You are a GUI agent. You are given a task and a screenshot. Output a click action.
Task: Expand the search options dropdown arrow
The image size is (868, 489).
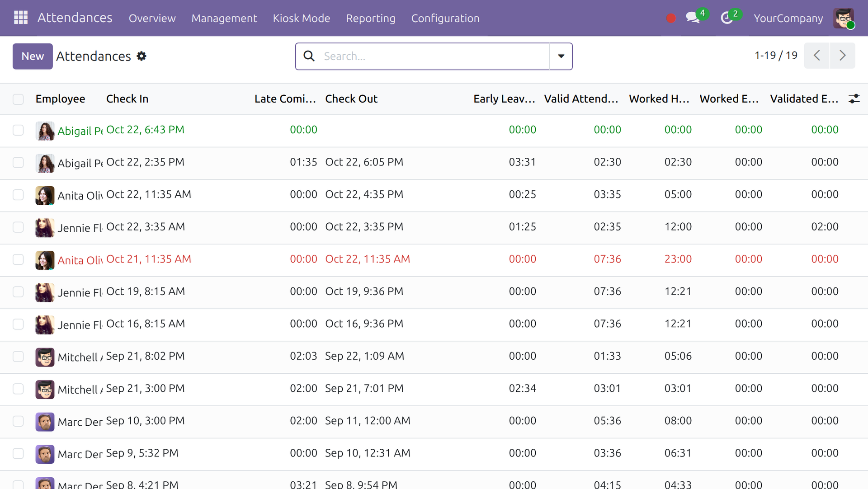[561, 56]
